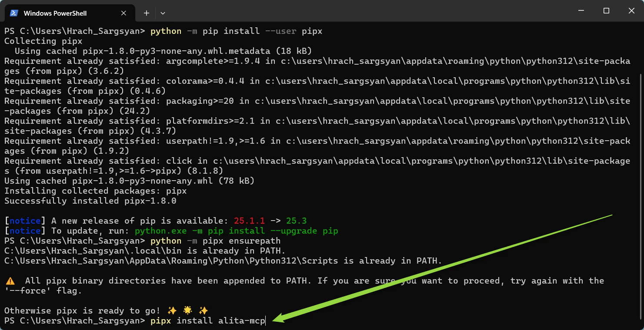The height and width of the screenshot is (330, 644).
Task: Click the red version number '25.1.1'
Action: tap(250, 221)
